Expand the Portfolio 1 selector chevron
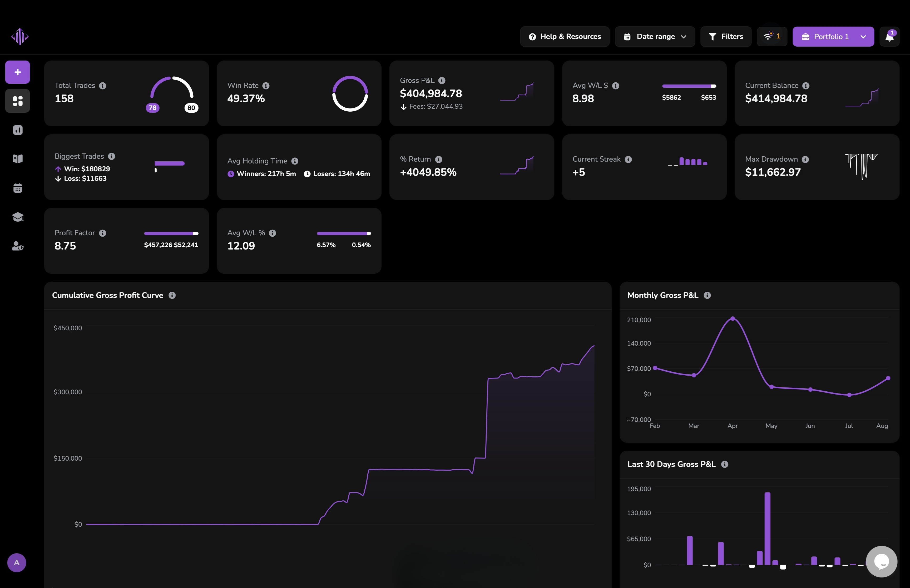910x588 pixels. pyautogui.click(x=863, y=37)
